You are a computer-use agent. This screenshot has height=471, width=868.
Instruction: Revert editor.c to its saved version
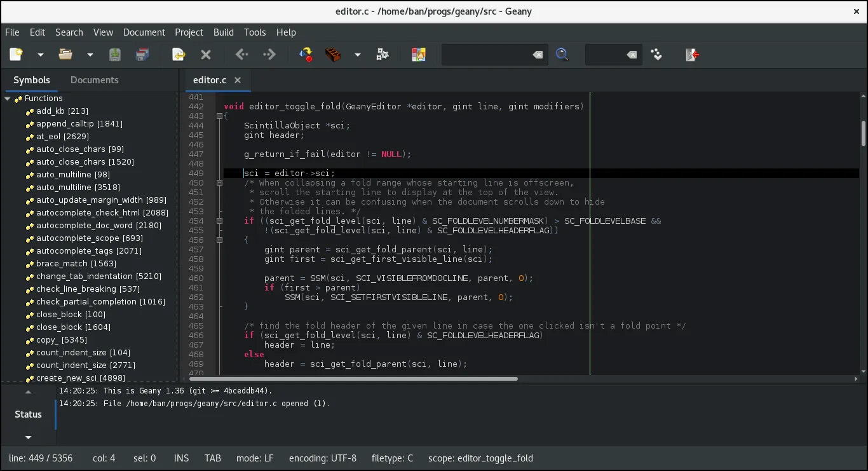177,55
